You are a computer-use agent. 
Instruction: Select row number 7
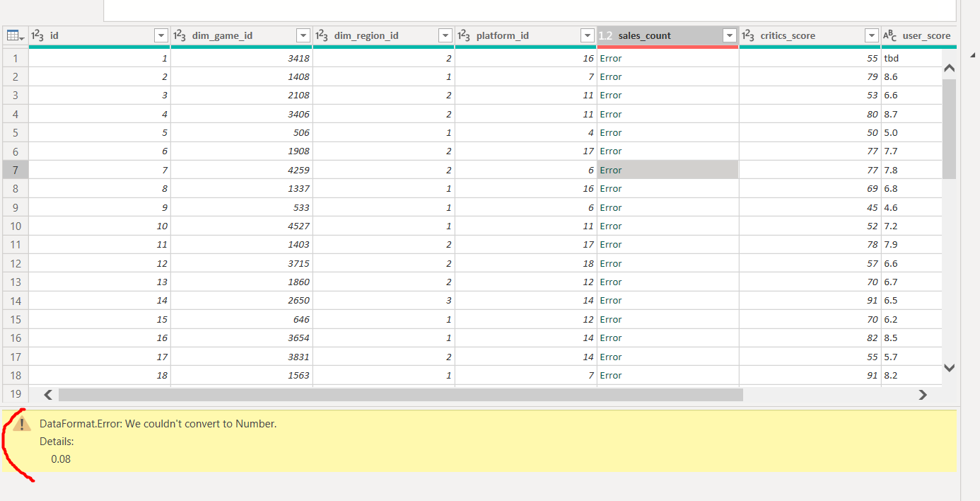[16, 170]
